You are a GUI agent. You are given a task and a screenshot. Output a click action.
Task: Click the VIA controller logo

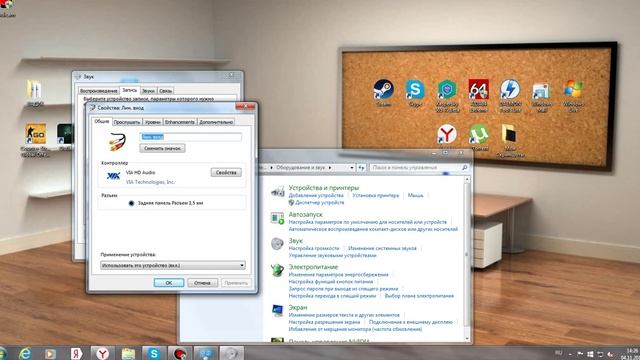click(113, 176)
